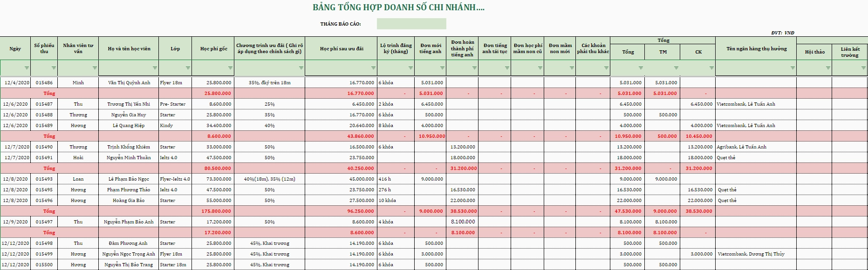This screenshot has height=270, width=868.
Task: Open the TM column filter dropdown
Action: (x=676, y=68)
